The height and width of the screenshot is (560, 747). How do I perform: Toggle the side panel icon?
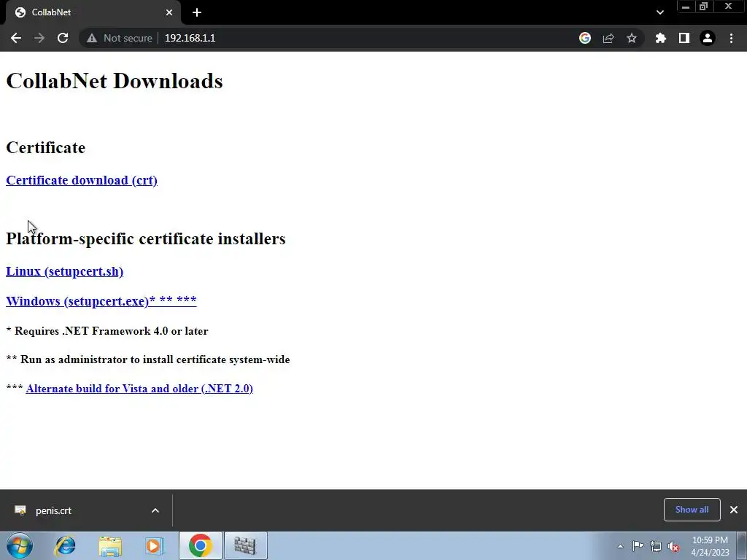[x=684, y=38]
